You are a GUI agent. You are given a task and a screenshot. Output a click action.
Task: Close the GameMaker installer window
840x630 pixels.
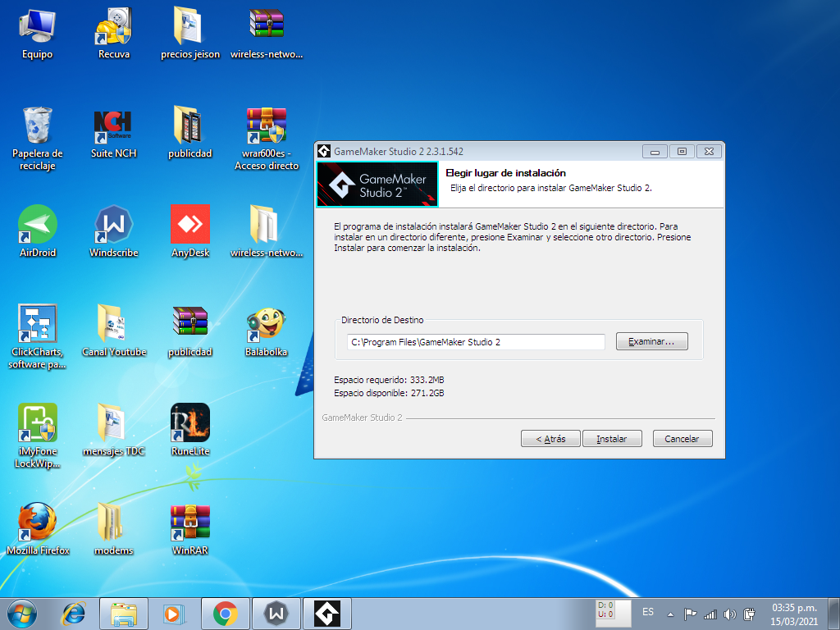[709, 152]
